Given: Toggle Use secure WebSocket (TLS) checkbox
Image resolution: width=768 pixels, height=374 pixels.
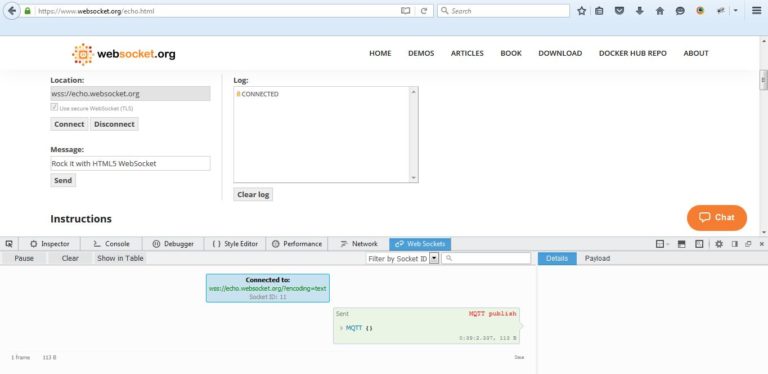Looking at the screenshot, I should point(54,107).
